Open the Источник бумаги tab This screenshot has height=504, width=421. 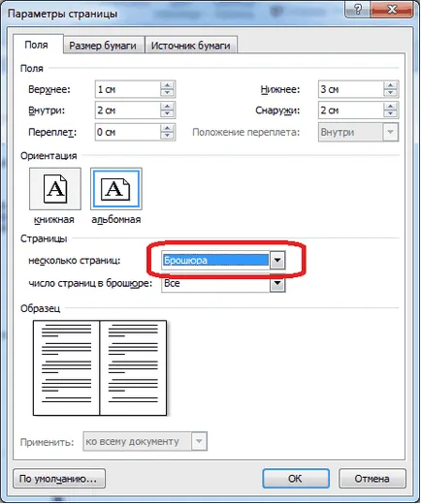click(191, 46)
